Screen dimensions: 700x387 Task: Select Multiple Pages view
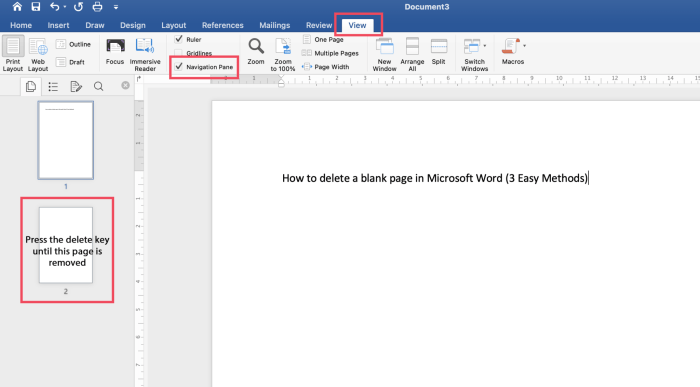tap(330, 53)
